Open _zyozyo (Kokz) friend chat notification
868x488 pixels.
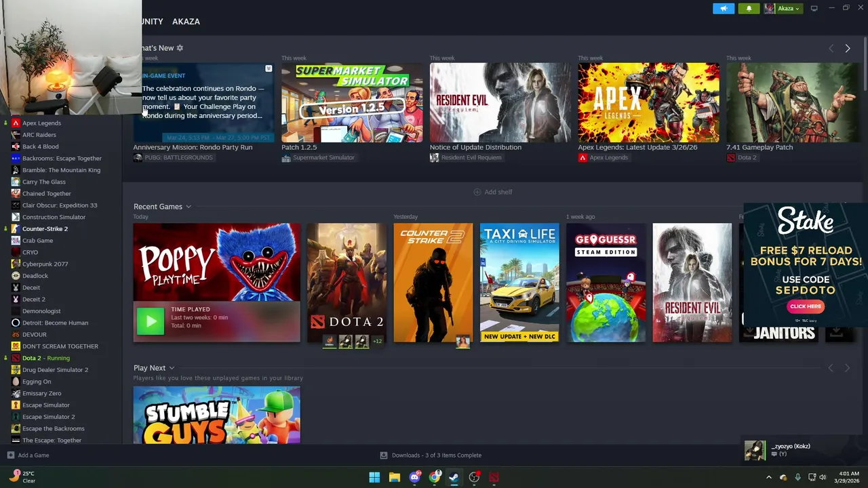804,450
